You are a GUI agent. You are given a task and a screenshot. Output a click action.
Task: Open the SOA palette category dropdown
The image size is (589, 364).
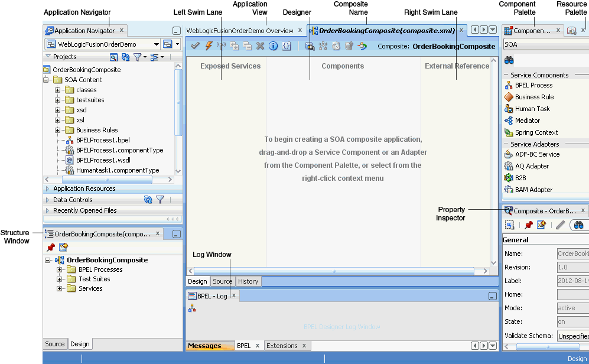coord(546,45)
